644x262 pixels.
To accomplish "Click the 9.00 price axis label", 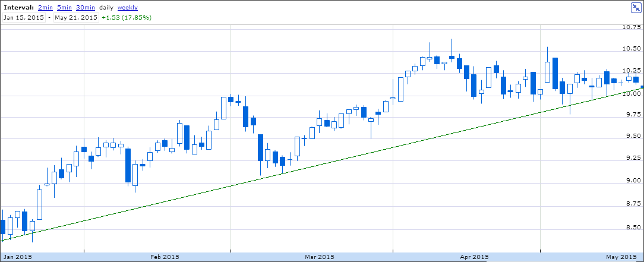I will pyautogui.click(x=633, y=180).
